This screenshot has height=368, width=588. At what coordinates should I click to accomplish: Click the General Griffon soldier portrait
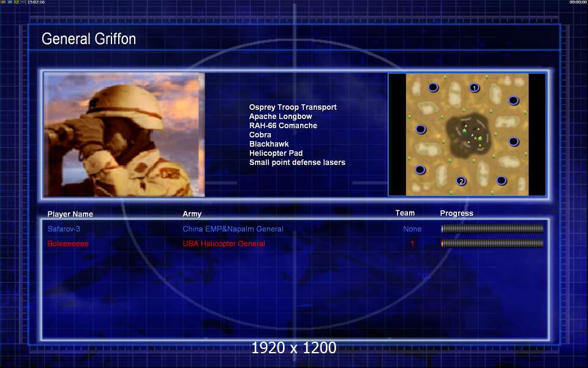124,134
